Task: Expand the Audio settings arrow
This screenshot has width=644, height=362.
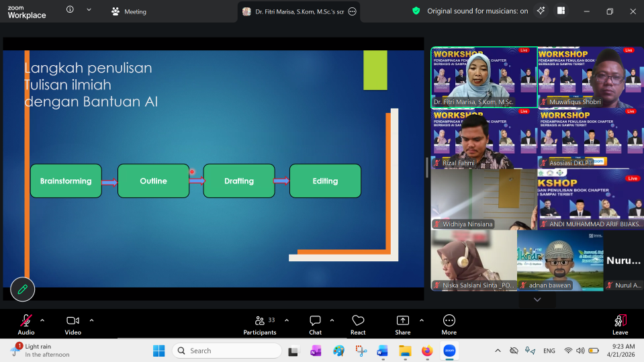Action: (42, 320)
